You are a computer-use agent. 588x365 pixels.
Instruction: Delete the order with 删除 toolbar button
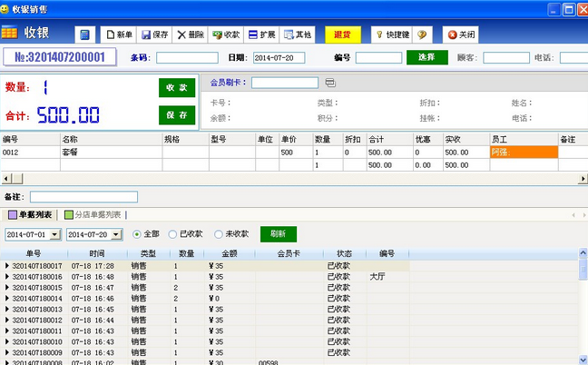[x=191, y=35]
